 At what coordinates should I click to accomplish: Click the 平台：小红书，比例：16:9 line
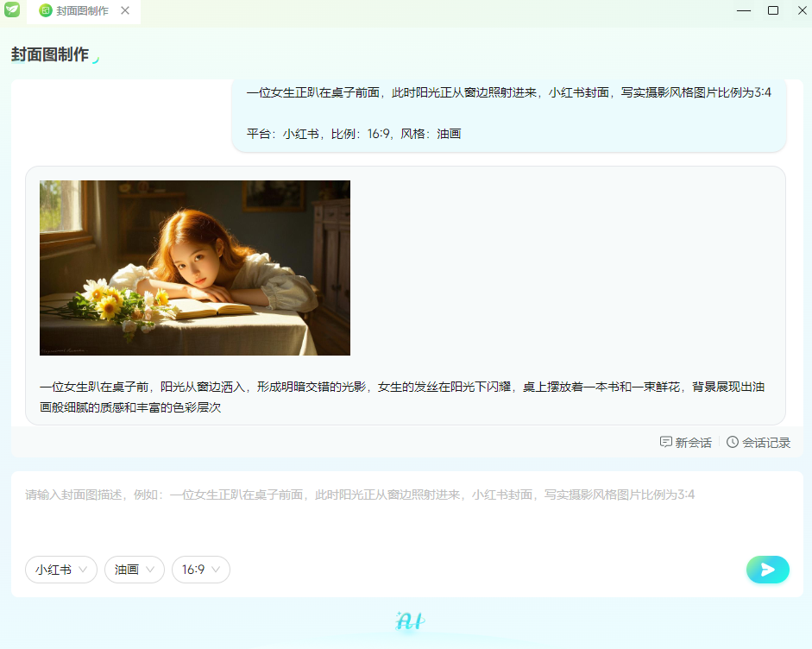coord(354,134)
